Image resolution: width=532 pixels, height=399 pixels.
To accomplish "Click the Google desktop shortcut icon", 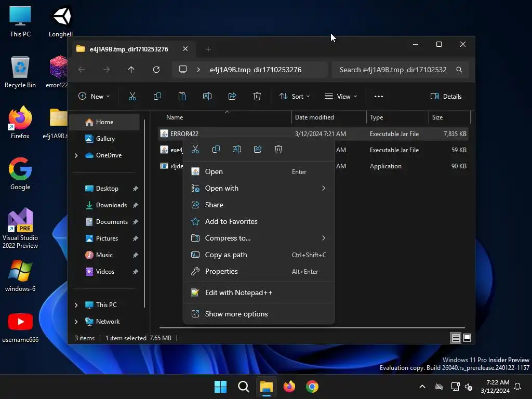I will click(x=20, y=174).
